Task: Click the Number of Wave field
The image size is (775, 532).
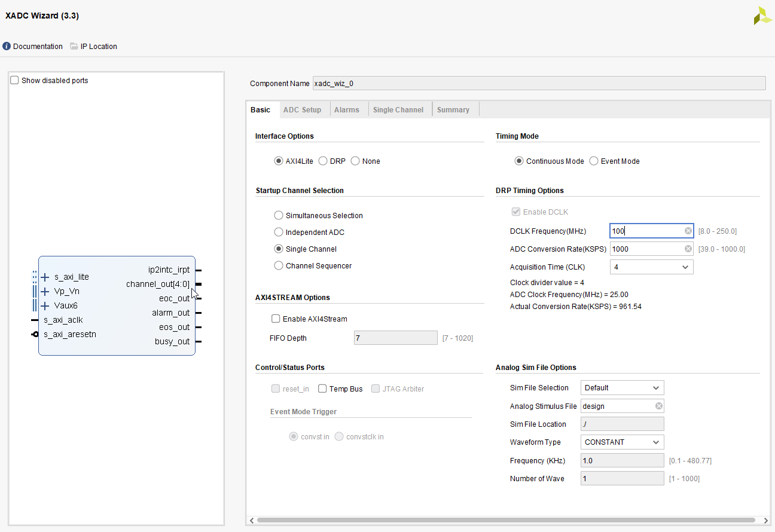Action: (x=623, y=478)
